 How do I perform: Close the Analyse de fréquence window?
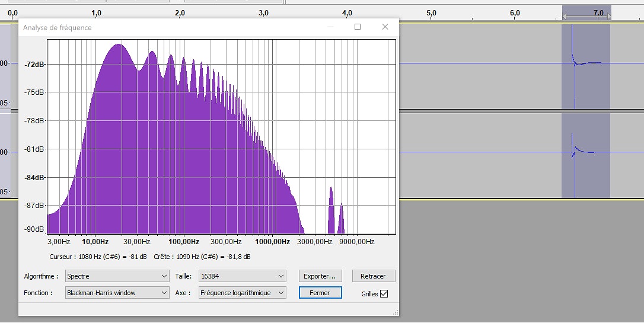tap(385, 27)
